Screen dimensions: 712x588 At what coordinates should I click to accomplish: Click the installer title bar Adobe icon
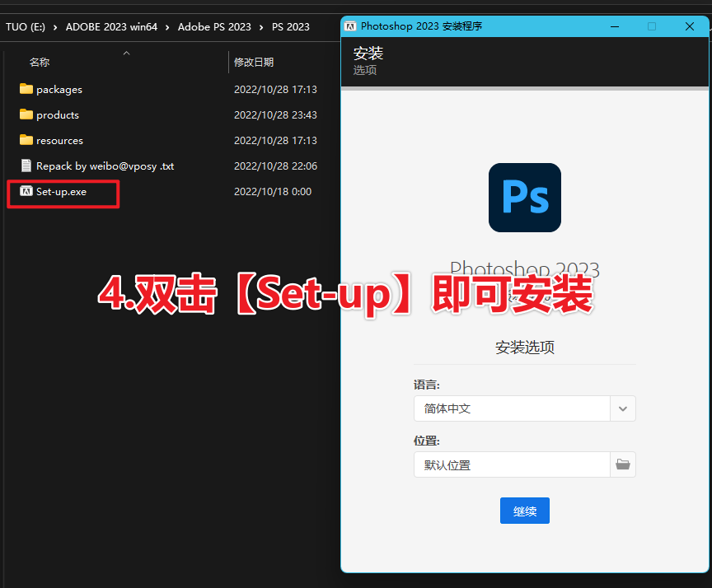(350, 26)
